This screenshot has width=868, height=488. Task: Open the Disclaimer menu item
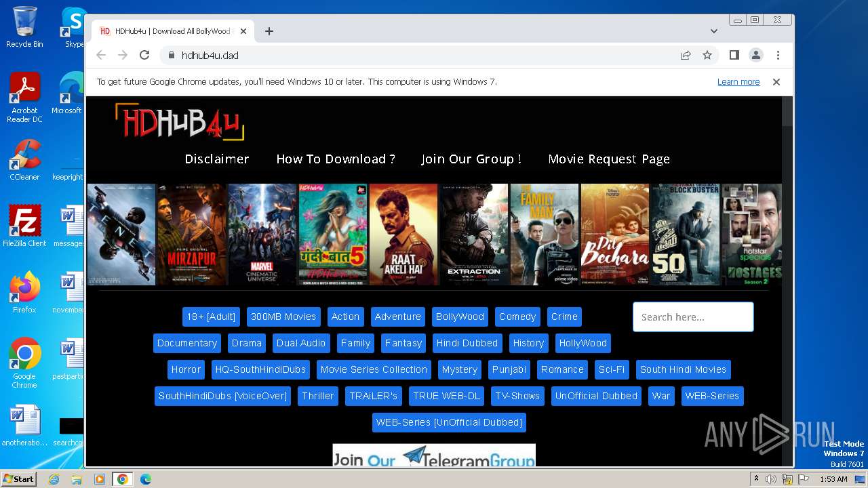217,159
